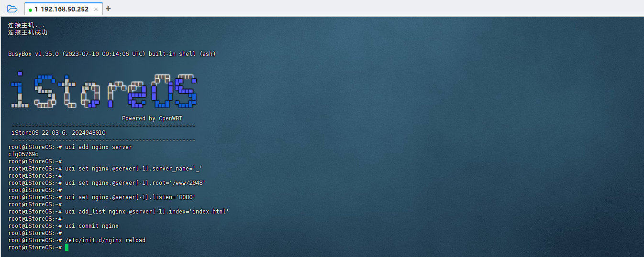Click the "uci add nginx server" command
Image resolution: width=644 pixels, height=257 pixels.
pyautogui.click(x=99, y=147)
